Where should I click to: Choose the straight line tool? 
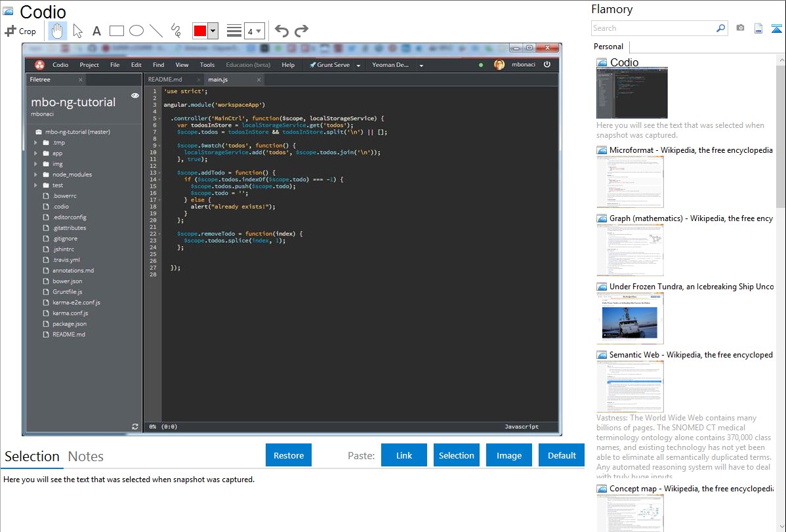pos(156,31)
